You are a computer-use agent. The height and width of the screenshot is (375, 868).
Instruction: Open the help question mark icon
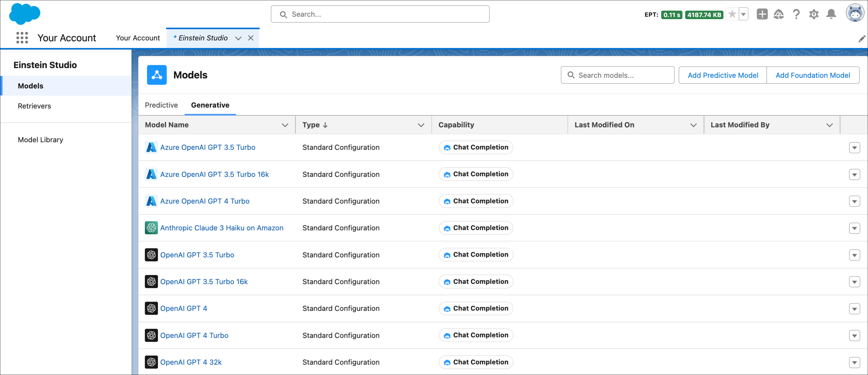point(796,14)
